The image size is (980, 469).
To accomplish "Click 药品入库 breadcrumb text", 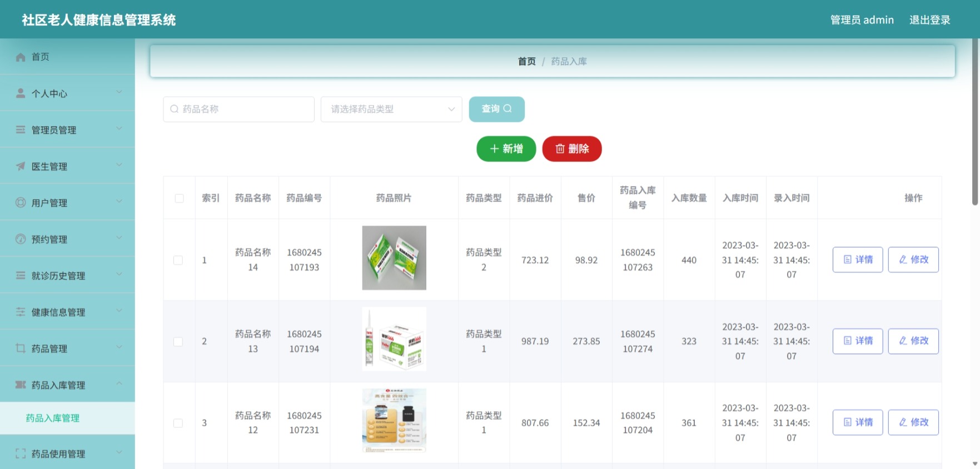I will [x=569, y=61].
